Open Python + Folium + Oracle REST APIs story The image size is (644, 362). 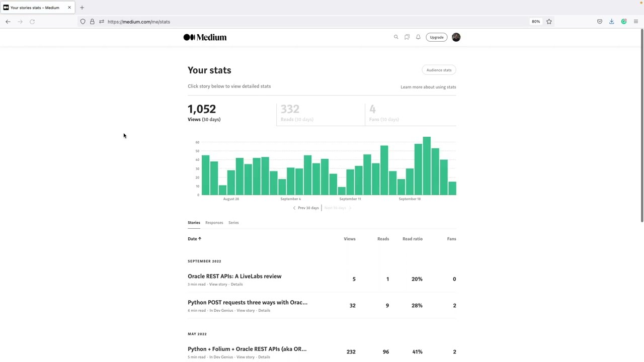click(247, 349)
